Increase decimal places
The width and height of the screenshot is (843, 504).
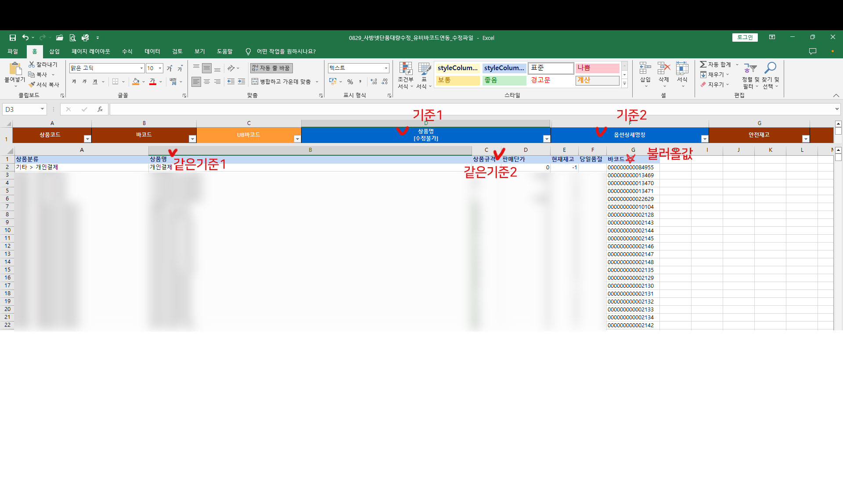[374, 82]
